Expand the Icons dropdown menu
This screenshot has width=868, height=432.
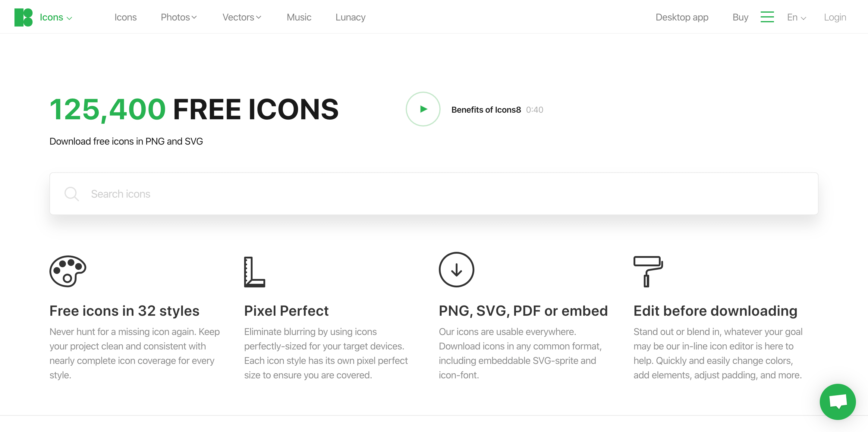(55, 17)
